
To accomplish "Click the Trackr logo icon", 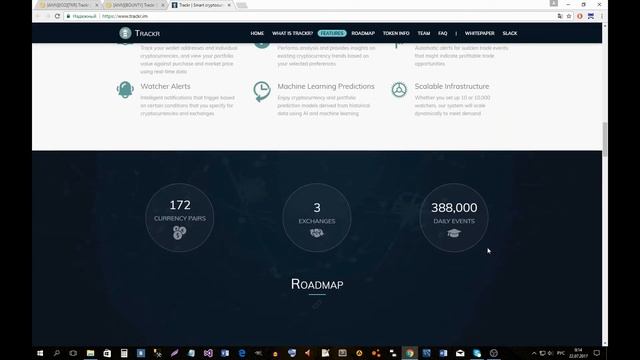I will coord(125,33).
